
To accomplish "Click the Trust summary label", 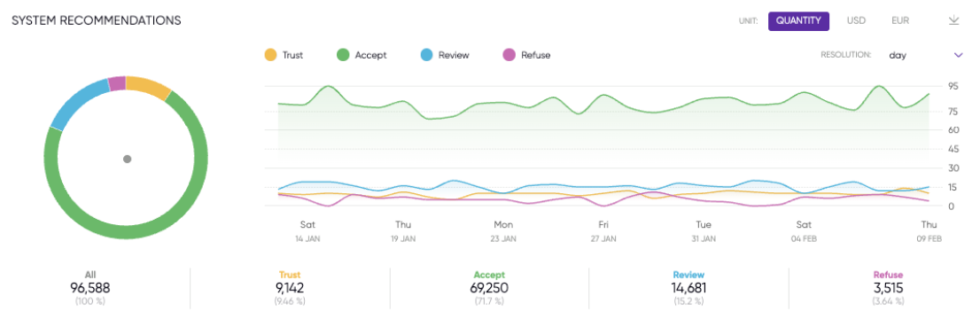I will click(290, 275).
